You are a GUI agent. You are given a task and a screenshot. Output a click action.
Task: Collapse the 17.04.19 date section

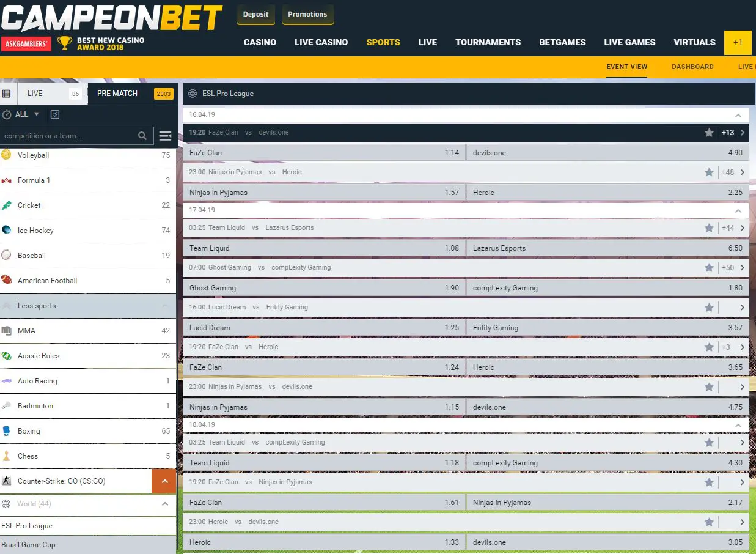coord(738,210)
